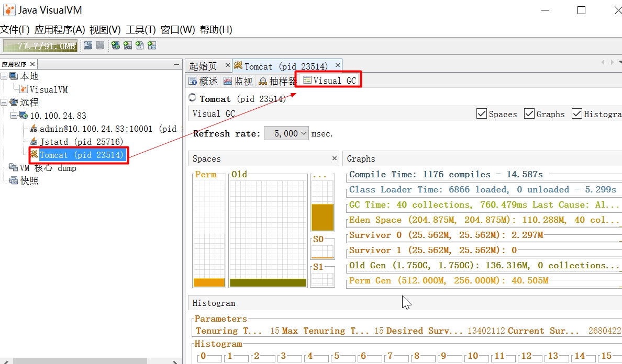Select the VM 核心 dump node icon
622x364 pixels.
[14, 167]
